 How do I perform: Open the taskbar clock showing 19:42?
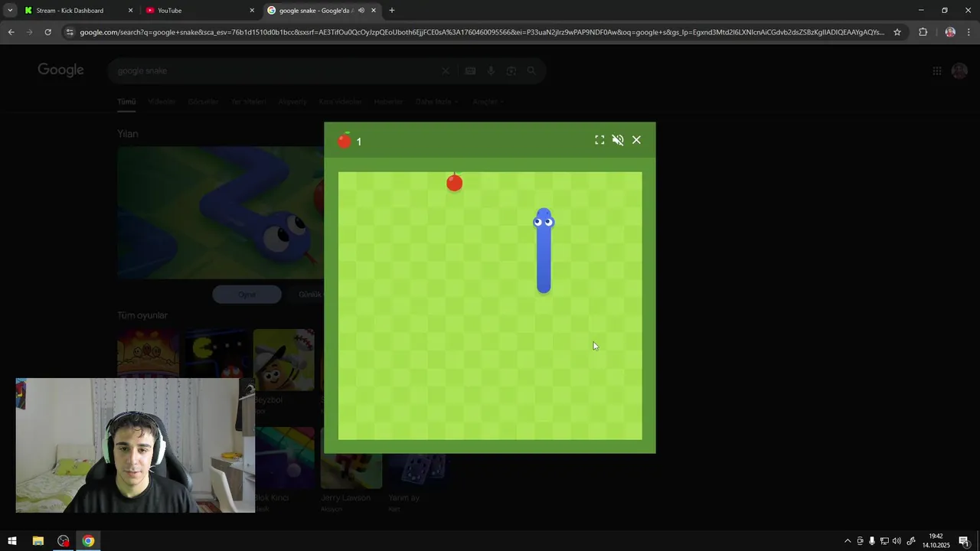pyautogui.click(x=936, y=541)
